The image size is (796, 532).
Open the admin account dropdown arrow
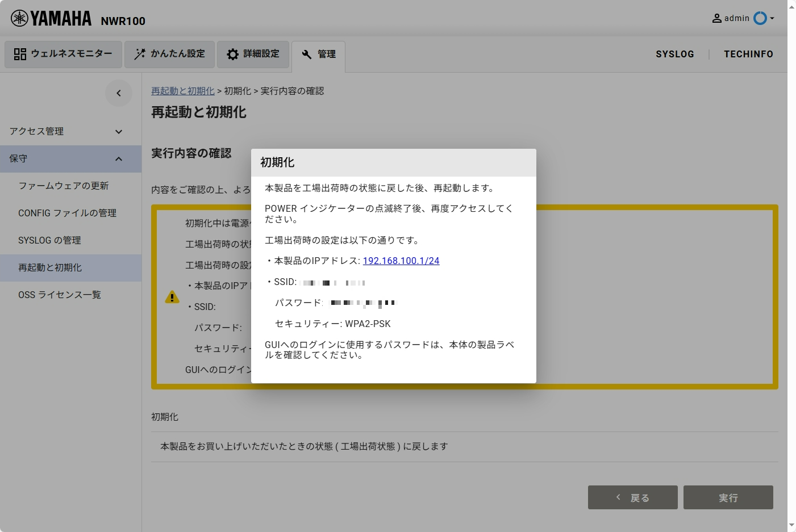point(772,18)
